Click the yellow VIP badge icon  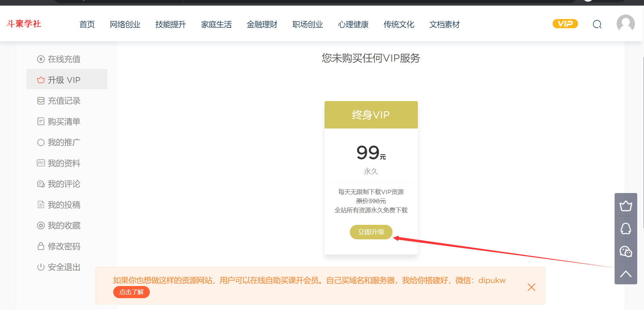565,24
